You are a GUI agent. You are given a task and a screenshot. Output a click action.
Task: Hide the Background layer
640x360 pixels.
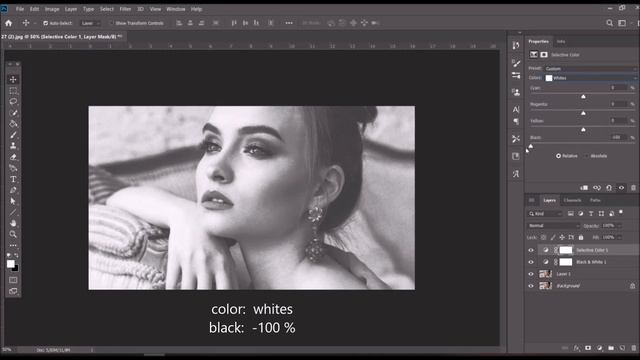point(531,286)
